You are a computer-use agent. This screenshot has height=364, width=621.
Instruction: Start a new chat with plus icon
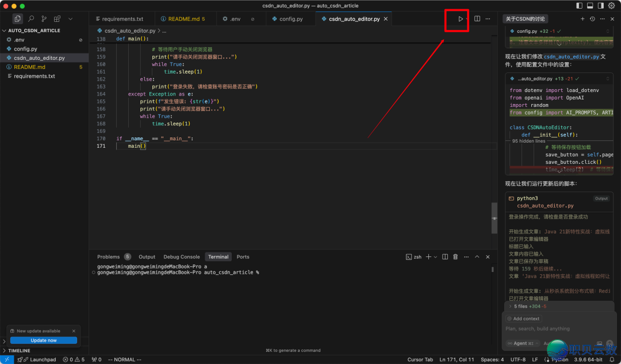(582, 19)
